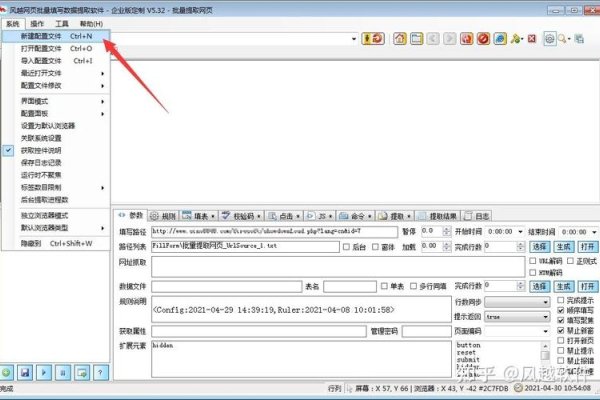Click the save disk icon in bottom toolbar
This screenshot has height=400, width=600.
tap(25, 370)
